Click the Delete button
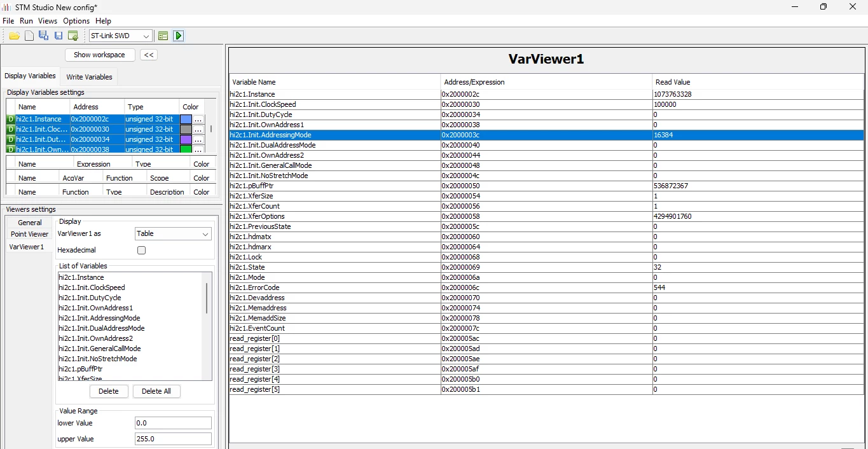Viewport: 868px width, 449px height. point(109,391)
